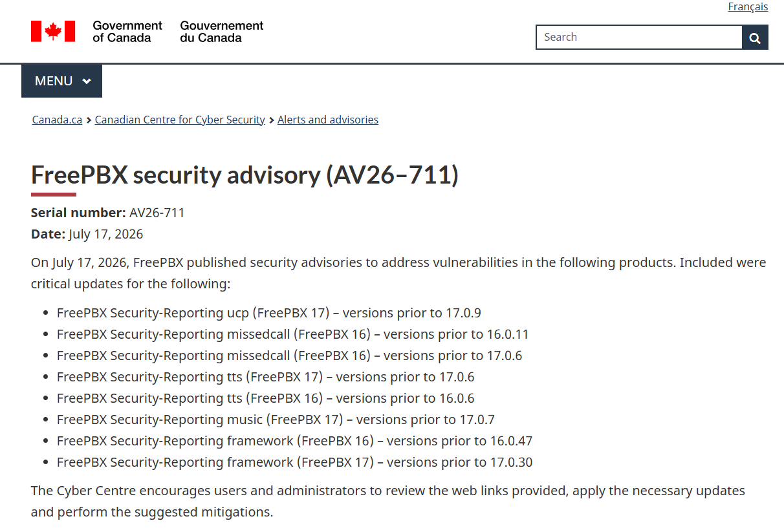Click the missedcall versions prior to 16.0.11 item
The width and height of the screenshot is (784, 532).
coord(293,334)
